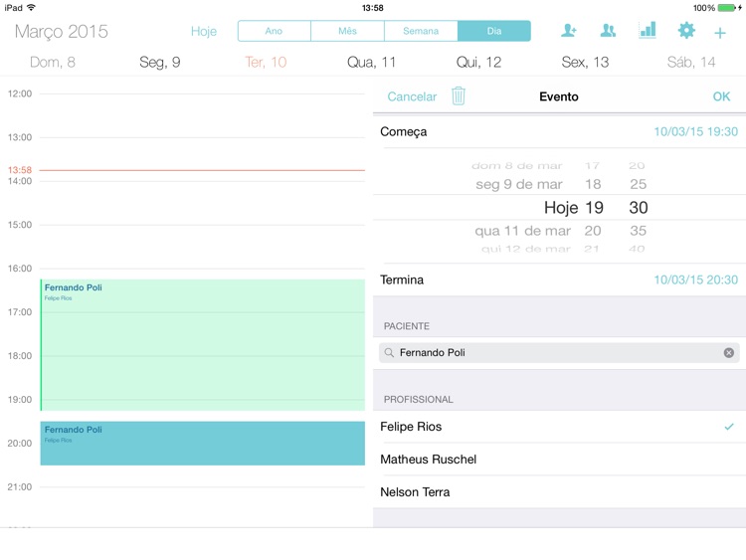Select day Seg, 9
The height and width of the screenshot is (560, 746).
tap(160, 63)
